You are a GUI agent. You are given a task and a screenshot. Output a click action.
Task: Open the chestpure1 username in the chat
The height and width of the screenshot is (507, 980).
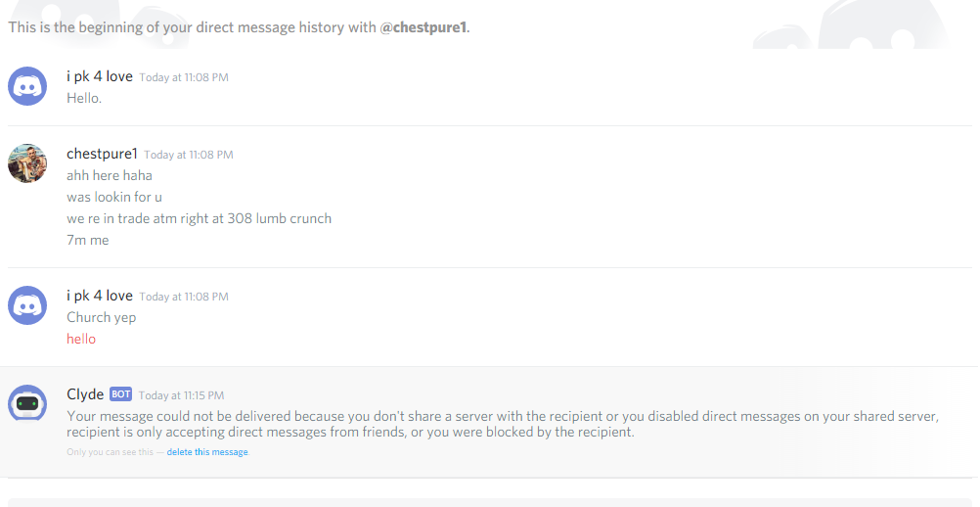[102, 154]
